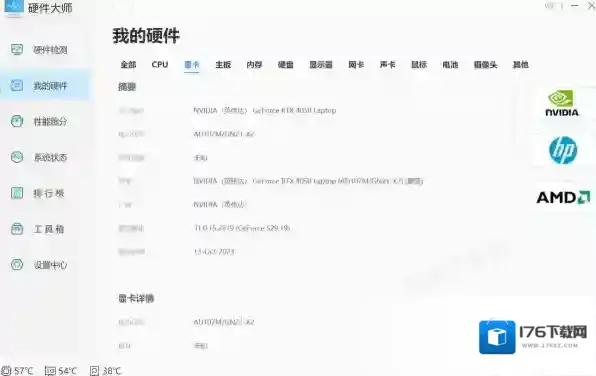The width and height of the screenshot is (596, 376).
Task: Switch to the 其他 tab
Action: [x=521, y=65]
